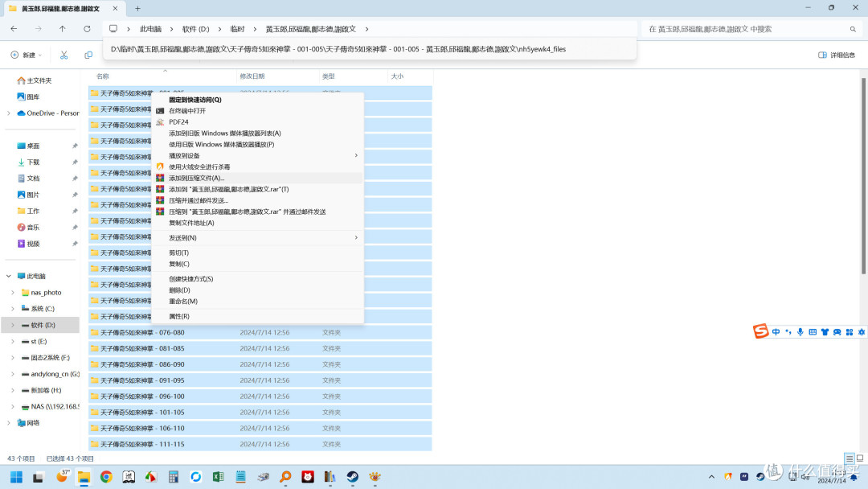Click the 临时 breadcrumb segment
This screenshot has height=489, width=868.
pyautogui.click(x=237, y=29)
